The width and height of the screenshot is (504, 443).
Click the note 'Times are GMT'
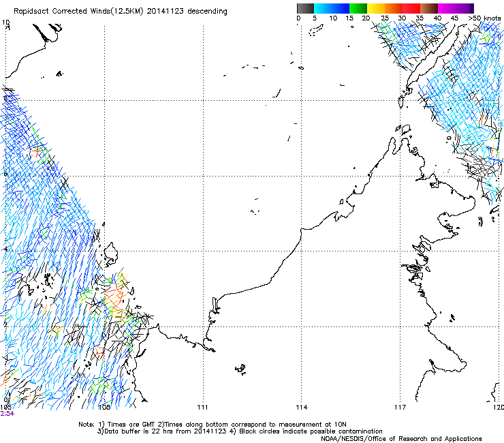[x=131, y=425]
